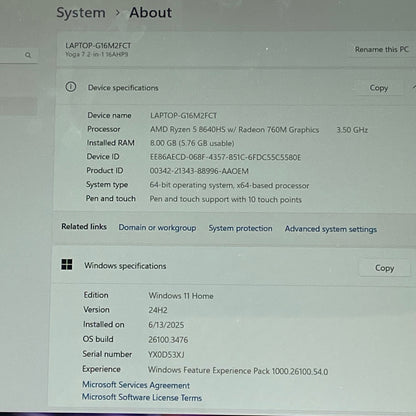
Task: Open Microsoft Services Agreement link
Action: click(x=136, y=385)
